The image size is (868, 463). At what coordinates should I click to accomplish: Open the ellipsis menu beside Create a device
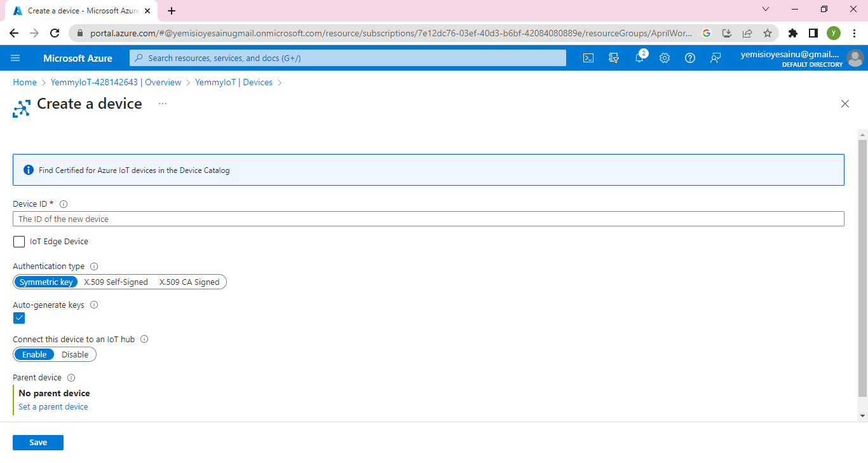163,104
